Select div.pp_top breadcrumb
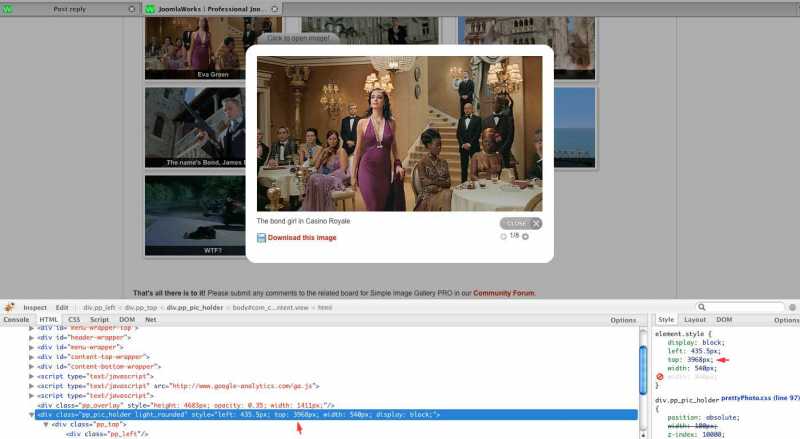The width and height of the screenshot is (800, 439). [x=141, y=307]
